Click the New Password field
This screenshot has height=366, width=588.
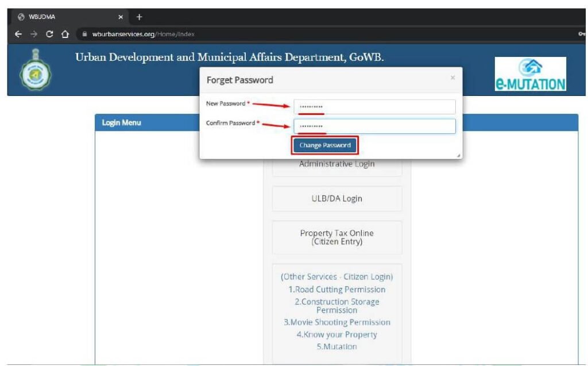coord(374,107)
